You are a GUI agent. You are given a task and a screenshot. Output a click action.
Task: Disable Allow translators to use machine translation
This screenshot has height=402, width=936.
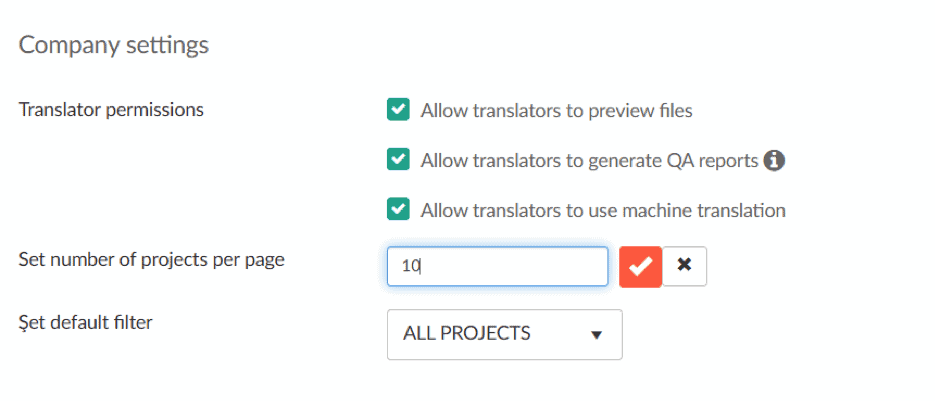[398, 209]
